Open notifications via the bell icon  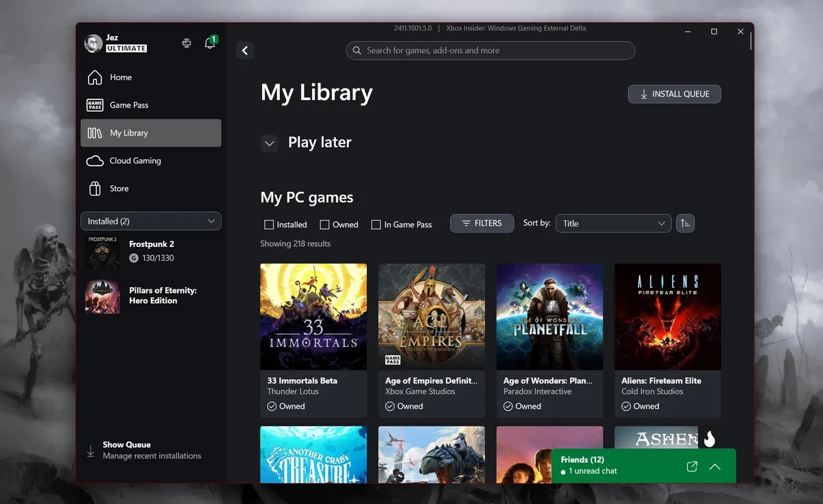[x=209, y=43]
